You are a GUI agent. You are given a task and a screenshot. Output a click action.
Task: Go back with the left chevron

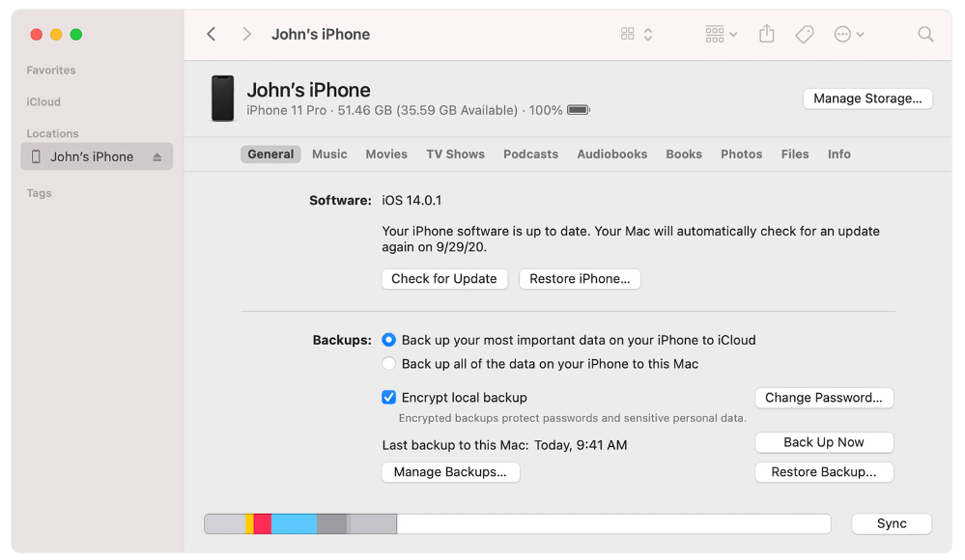pos(212,34)
